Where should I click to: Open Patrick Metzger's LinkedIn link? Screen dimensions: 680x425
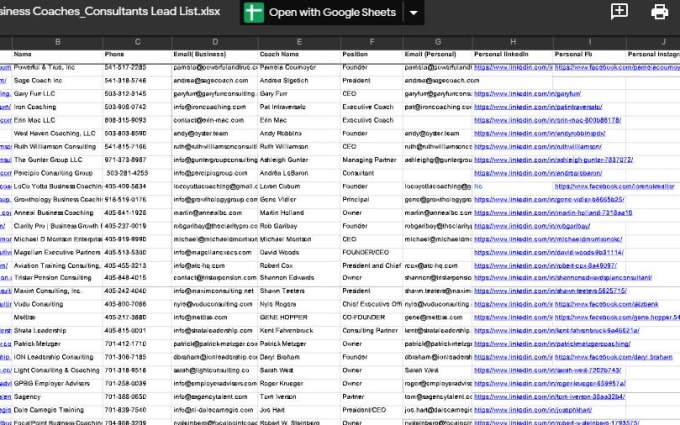(552, 344)
